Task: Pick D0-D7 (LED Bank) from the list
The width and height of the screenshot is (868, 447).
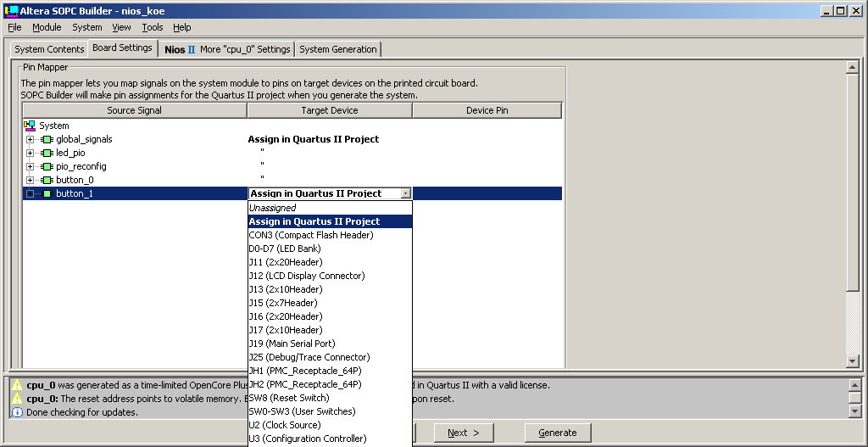Action: pyautogui.click(x=330, y=249)
